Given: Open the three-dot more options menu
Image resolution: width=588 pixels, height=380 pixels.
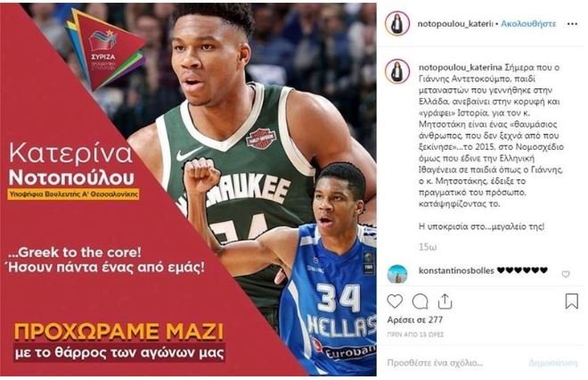Looking at the screenshot, I should click(x=572, y=24).
